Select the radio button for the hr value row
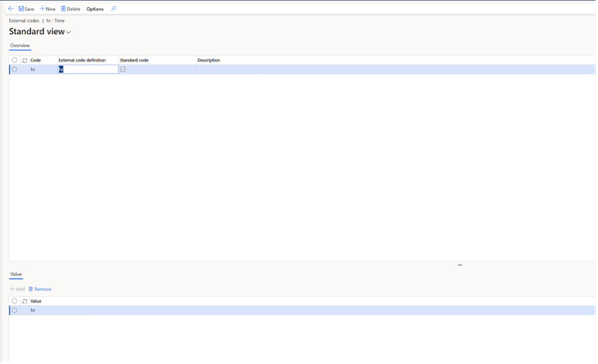This screenshot has height=364, width=598. 14,310
